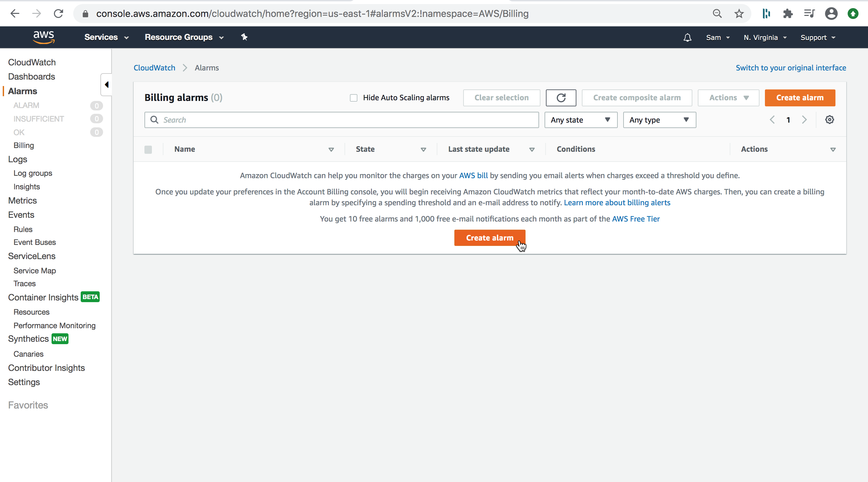Toggle the select-all alarms checkbox

(148, 149)
